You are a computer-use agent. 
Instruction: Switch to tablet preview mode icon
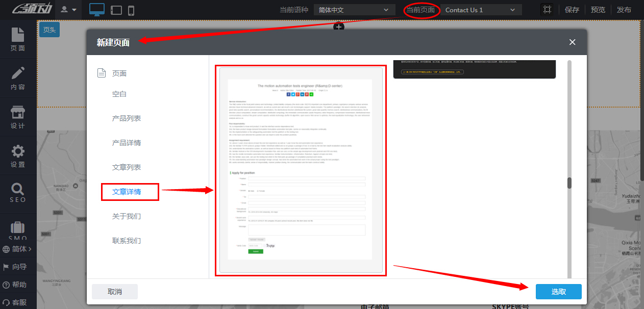click(x=116, y=10)
